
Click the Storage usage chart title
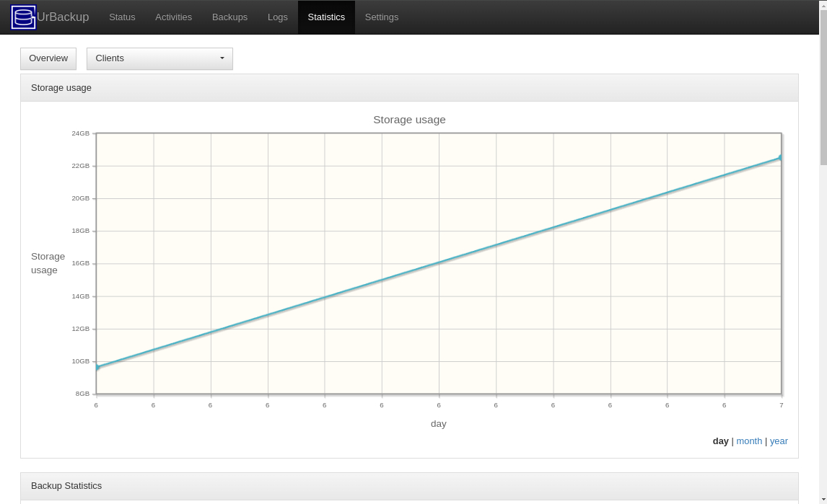[409, 120]
